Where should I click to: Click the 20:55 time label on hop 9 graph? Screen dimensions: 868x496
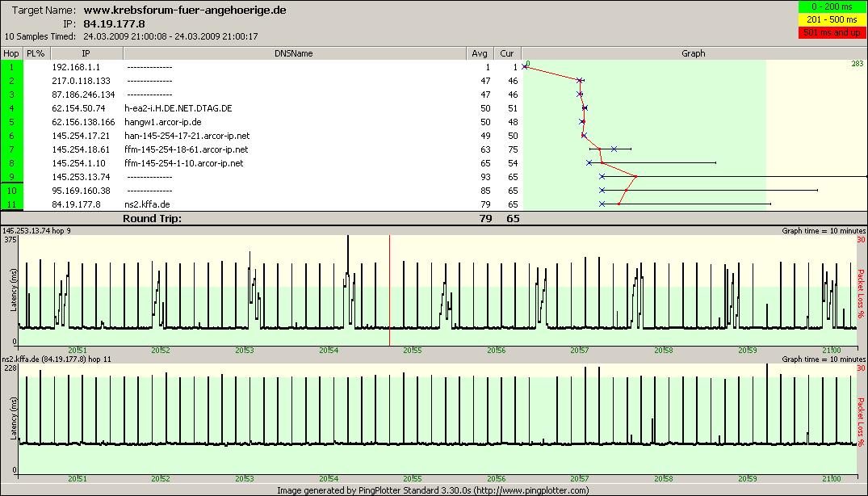(412, 350)
